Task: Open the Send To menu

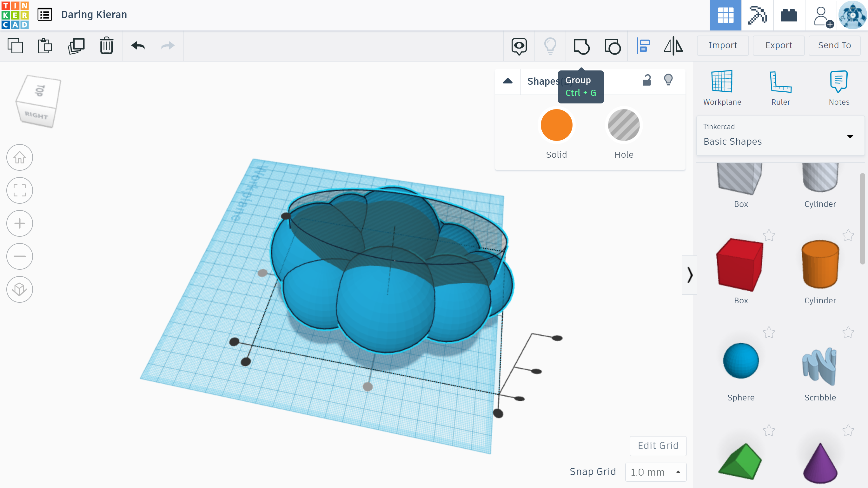Action: (834, 45)
